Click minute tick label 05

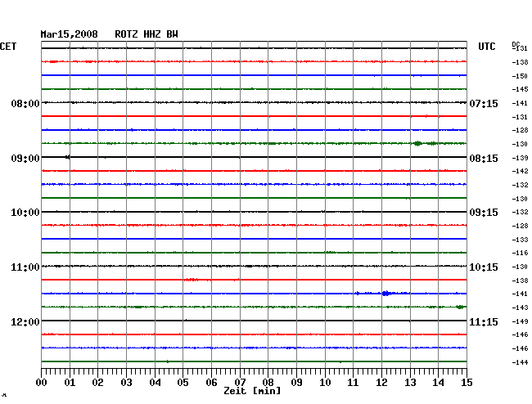[x=183, y=383]
